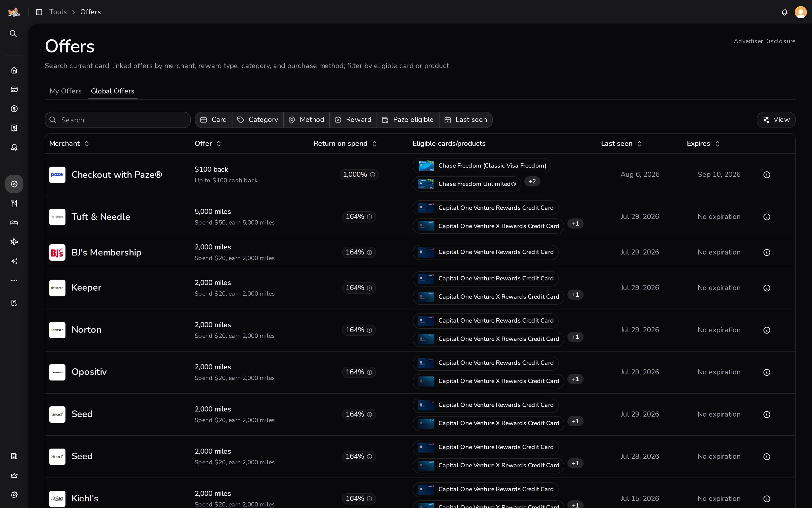Image resolution: width=812 pixels, height=508 pixels.
Task: Open the settings gear sidebar icon
Action: click(x=14, y=495)
